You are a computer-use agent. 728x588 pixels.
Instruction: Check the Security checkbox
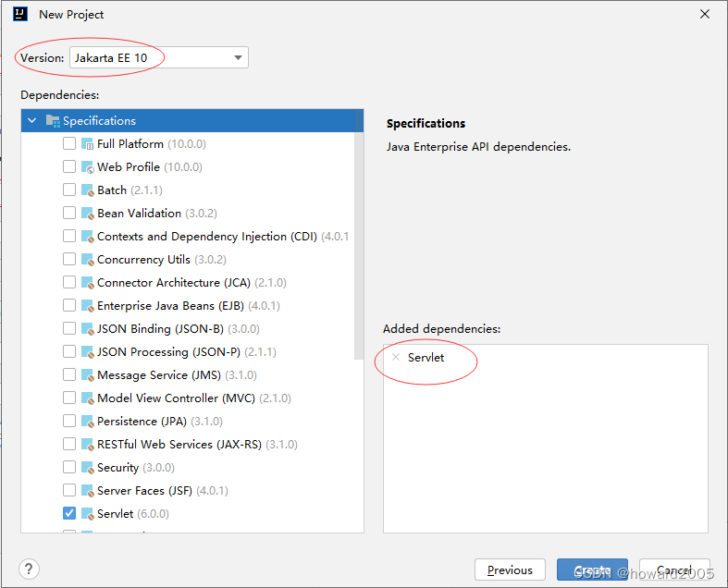pos(69,467)
